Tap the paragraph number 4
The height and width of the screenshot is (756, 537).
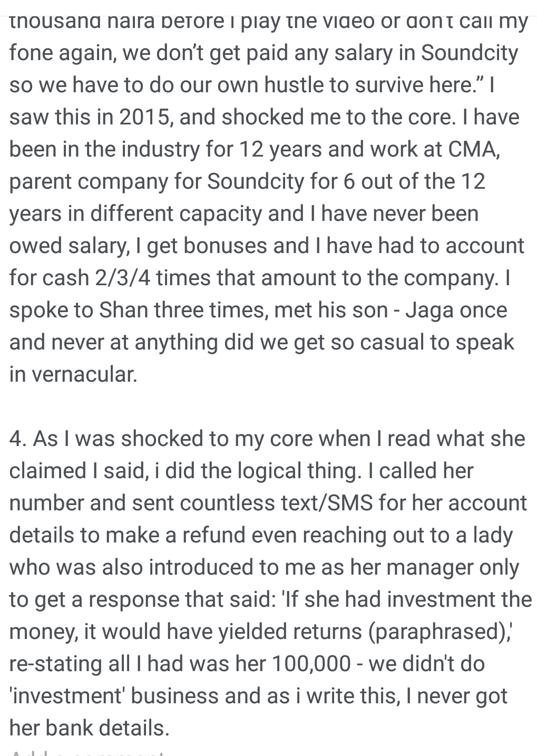pyautogui.click(x=18, y=439)
